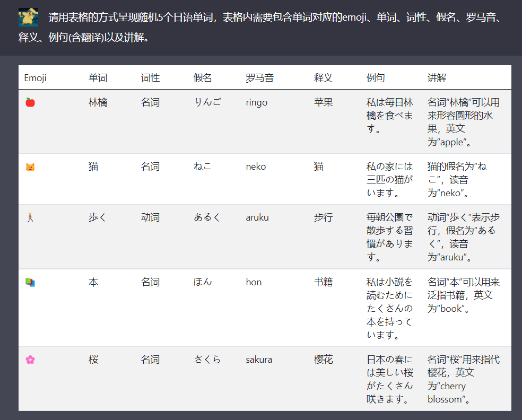Click the red apple emoji
522x420 pixels.
coord(30,102)
